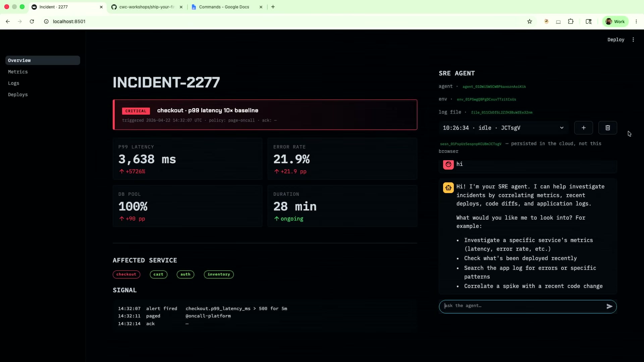
Task: Create new session with plus button
Action: (x=584, y=128)
